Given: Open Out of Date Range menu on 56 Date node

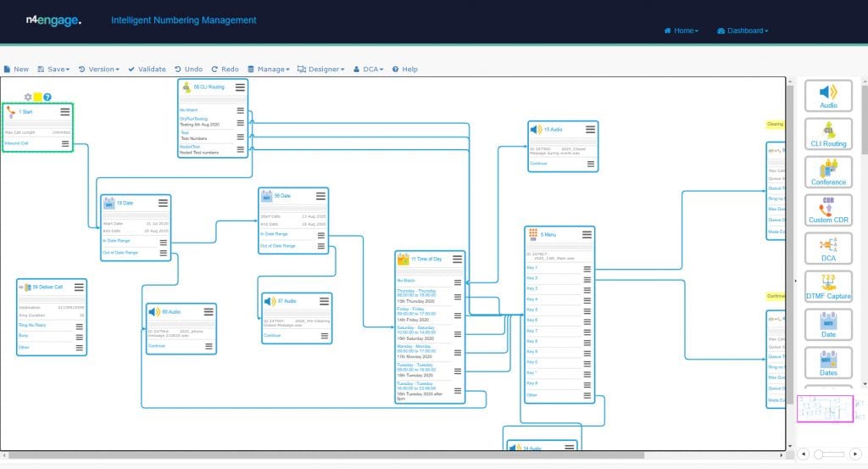Looking at the screenshot, I should coord(321,246).
